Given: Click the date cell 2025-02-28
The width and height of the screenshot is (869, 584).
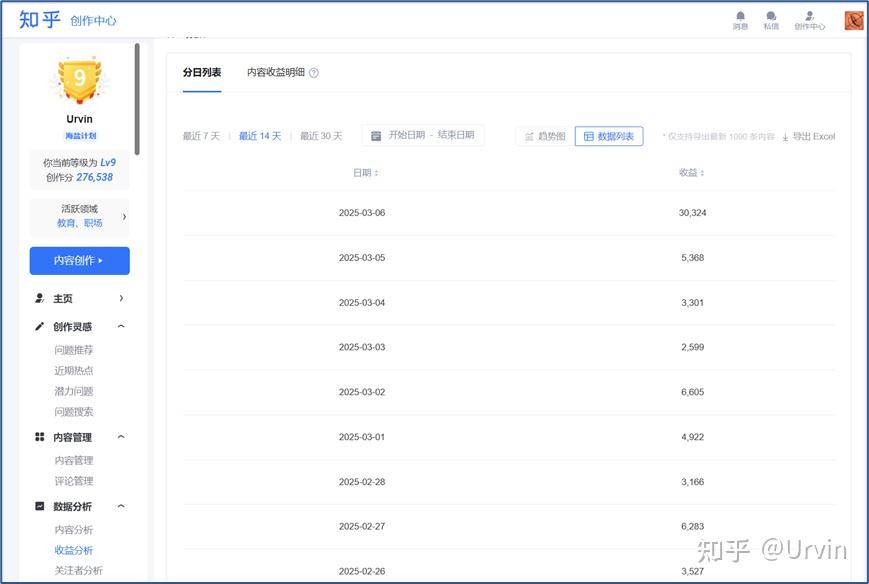Looking at the screenshot, I should coord(362,481).
